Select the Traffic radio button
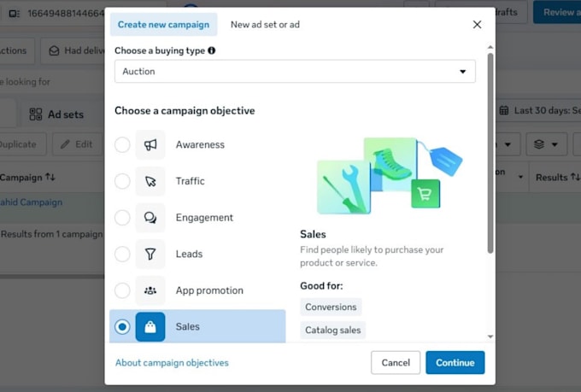 tap(122, 181)
